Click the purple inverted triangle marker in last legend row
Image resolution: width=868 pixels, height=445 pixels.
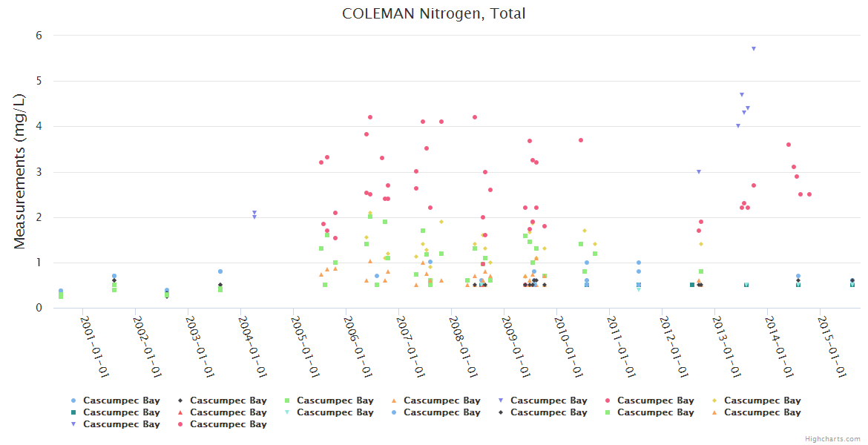[x=72, y=424]
